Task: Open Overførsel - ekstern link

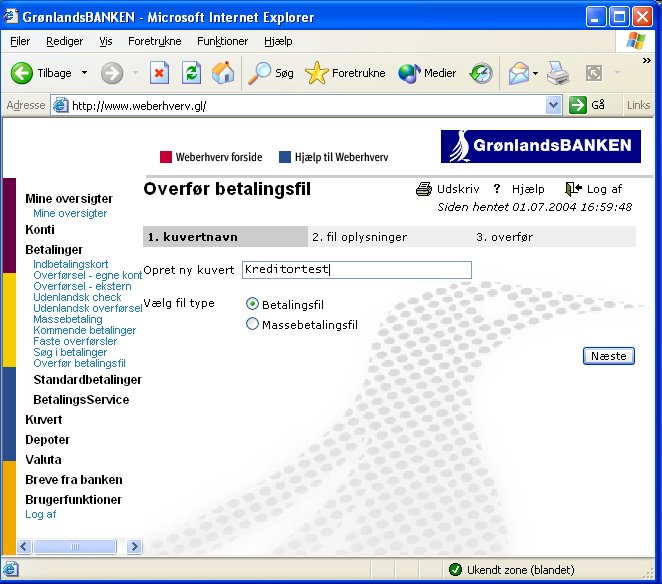Action: tap(82, 286)
